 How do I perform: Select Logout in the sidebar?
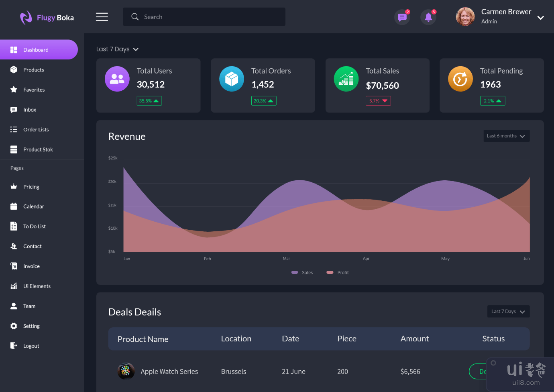click(31, 346)
